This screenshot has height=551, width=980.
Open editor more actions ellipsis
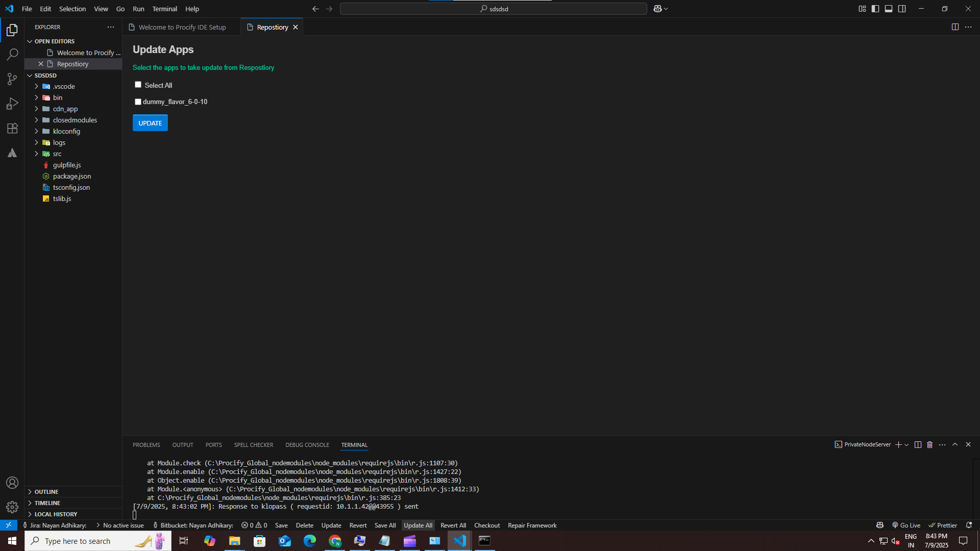(968, 27)
